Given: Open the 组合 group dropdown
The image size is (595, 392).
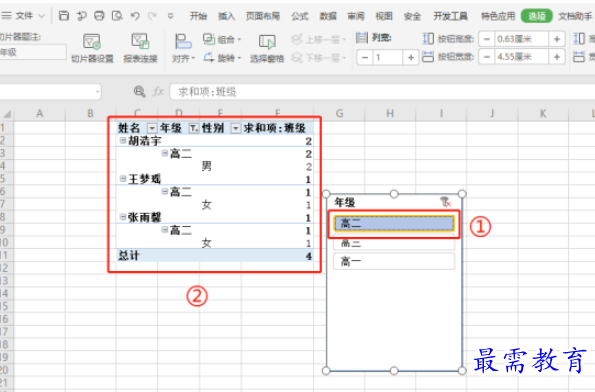Looking at the screenshot, I should click(222, 39).
